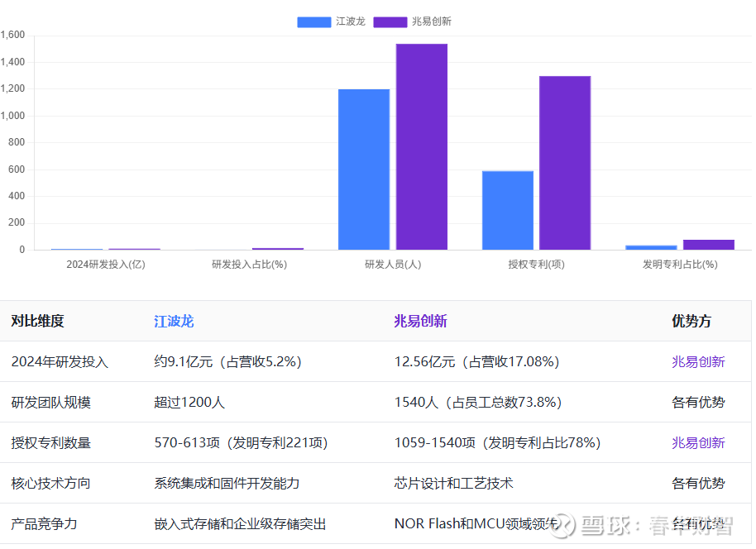Select the cell 570-613项（发明专利221项）
Viewport: 756px width, 549px height.
(241, 442)
